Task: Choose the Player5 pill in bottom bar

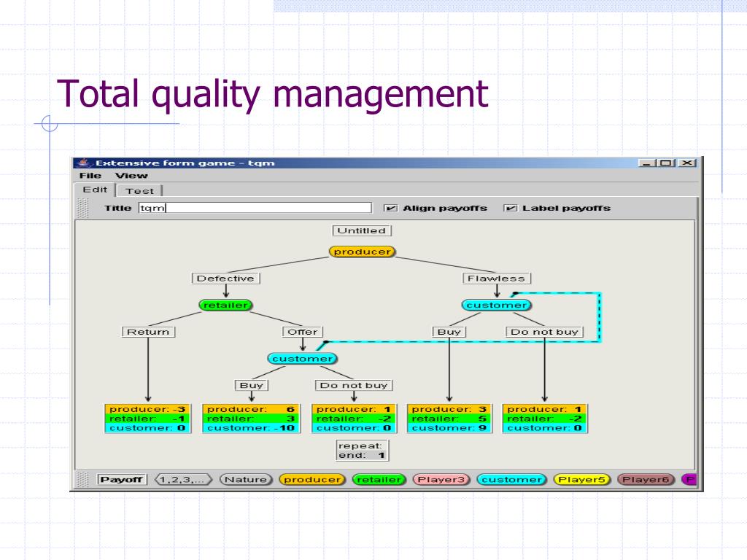Action: [x=582, y=480]
